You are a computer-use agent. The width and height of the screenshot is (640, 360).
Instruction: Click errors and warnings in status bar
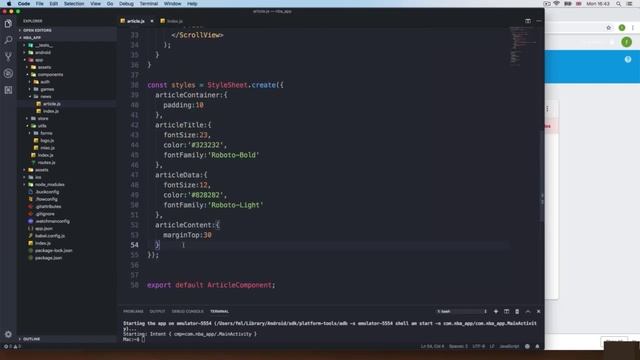(12, 346)
